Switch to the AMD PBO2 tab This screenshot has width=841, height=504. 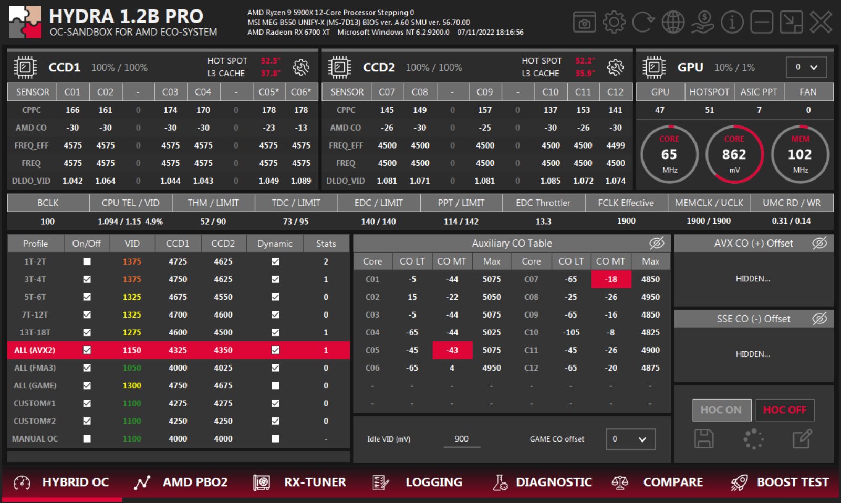point(194,482)
